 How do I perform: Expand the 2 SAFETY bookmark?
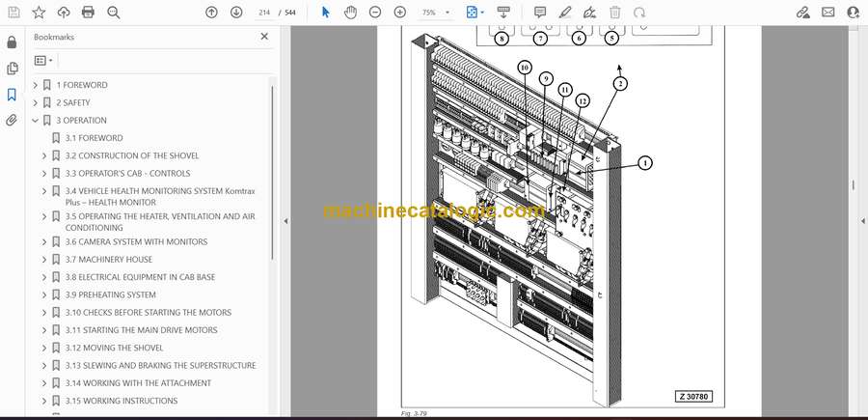coord(36,103)
